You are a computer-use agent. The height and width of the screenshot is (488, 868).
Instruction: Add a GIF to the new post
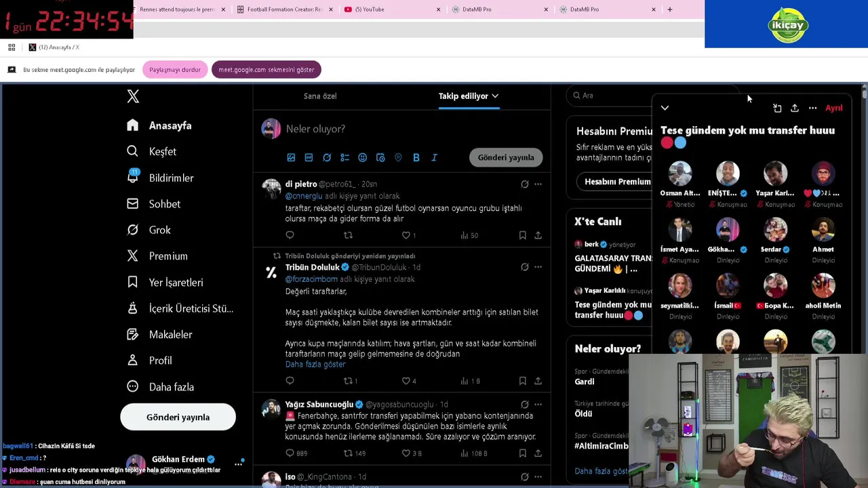coord(309,157)
